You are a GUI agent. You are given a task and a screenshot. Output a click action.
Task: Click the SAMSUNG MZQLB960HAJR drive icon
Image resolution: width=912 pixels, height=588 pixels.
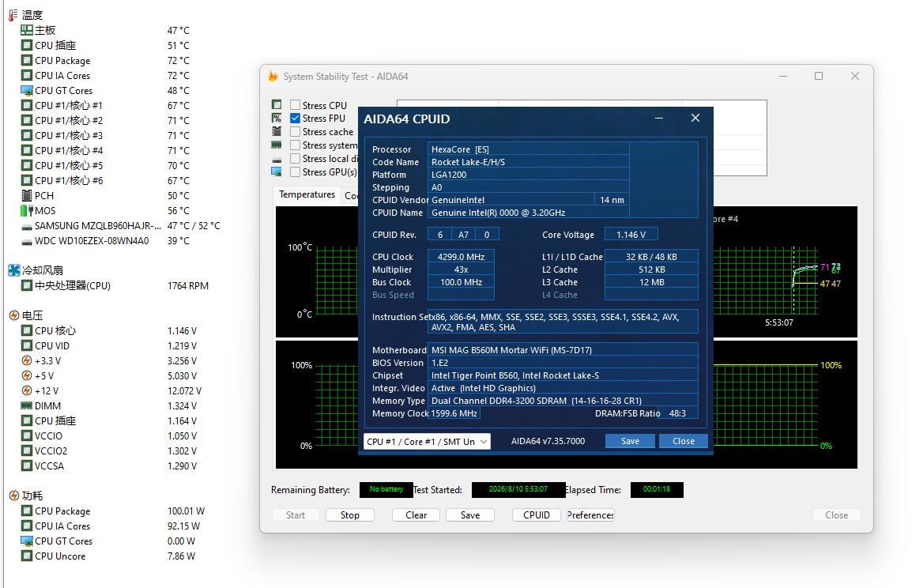(27, 226)
